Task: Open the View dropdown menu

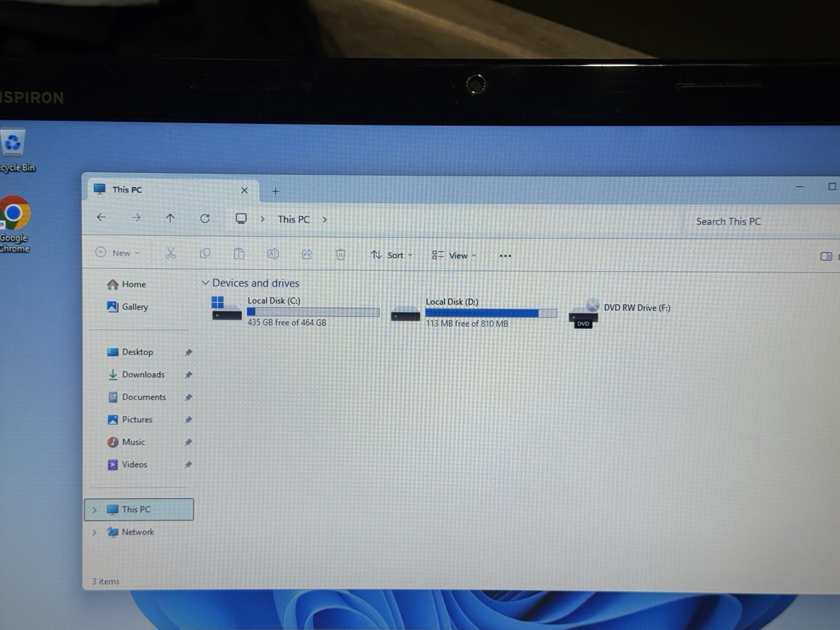Action: (454, 256)
